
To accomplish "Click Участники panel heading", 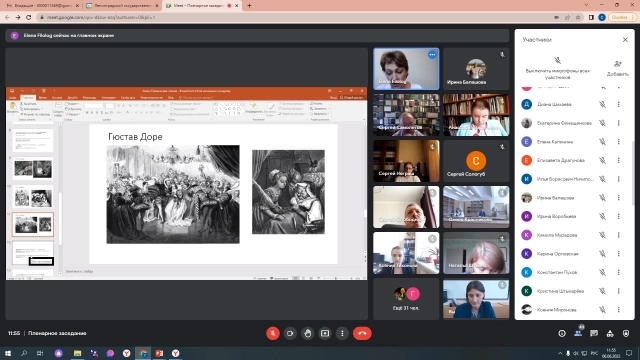I will click(537, 40).
